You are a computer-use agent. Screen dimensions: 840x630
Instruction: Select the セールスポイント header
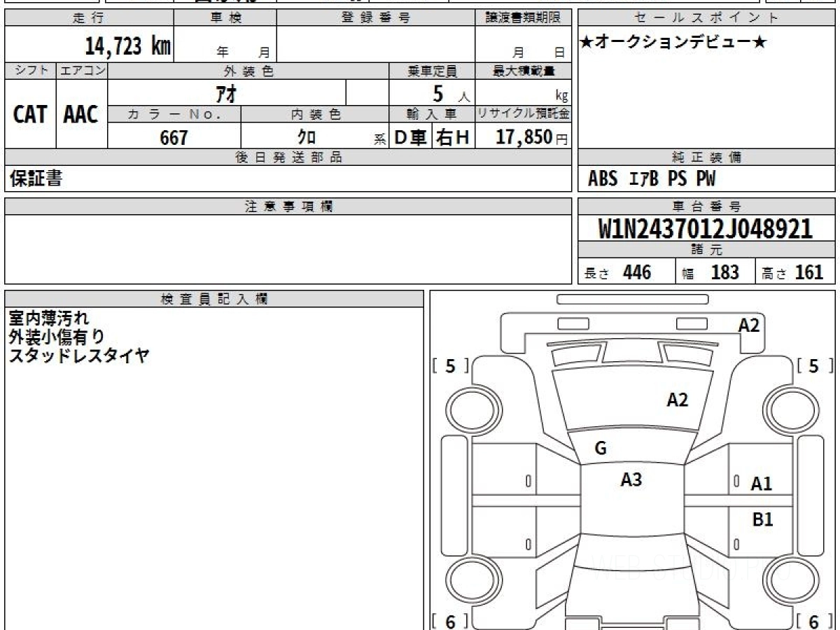tap(706, 18)
